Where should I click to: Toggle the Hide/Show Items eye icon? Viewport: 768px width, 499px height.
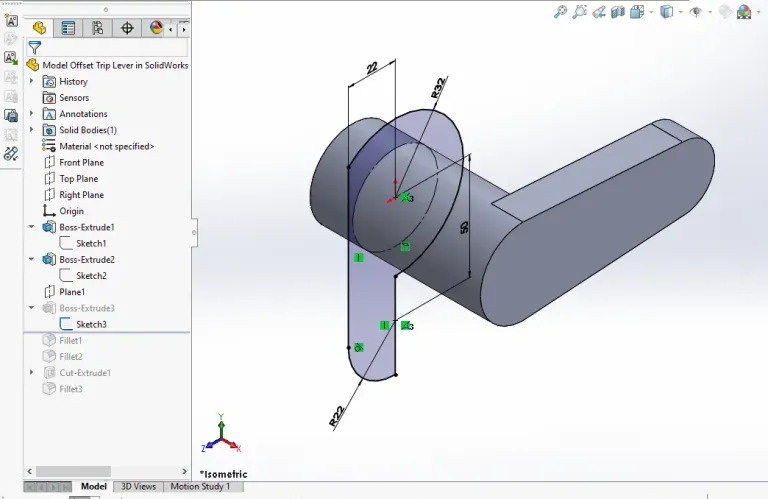pos(696,12)
